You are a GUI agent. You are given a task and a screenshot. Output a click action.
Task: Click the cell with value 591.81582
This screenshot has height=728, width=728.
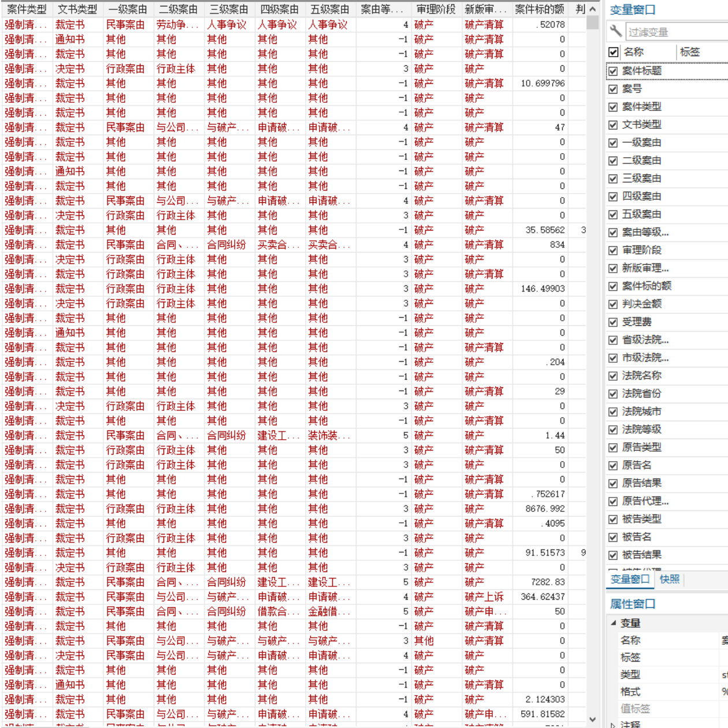coord(540,714)
